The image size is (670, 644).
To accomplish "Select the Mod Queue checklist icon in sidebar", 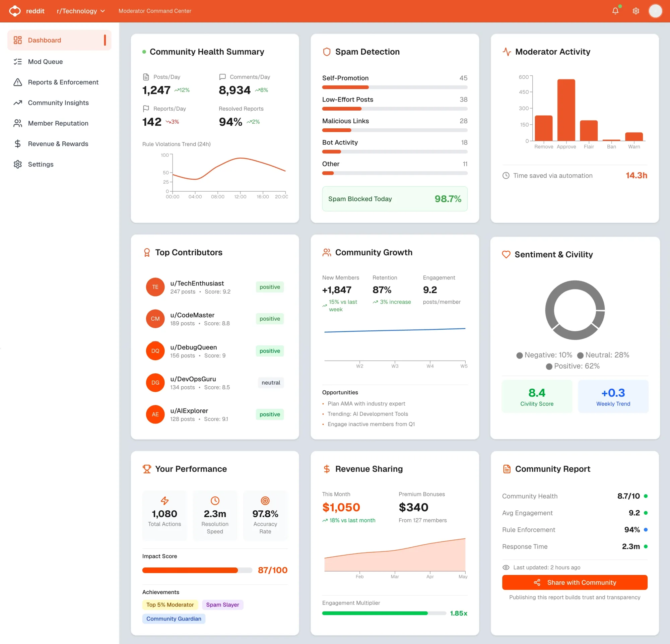I will (x=18, y=62).
